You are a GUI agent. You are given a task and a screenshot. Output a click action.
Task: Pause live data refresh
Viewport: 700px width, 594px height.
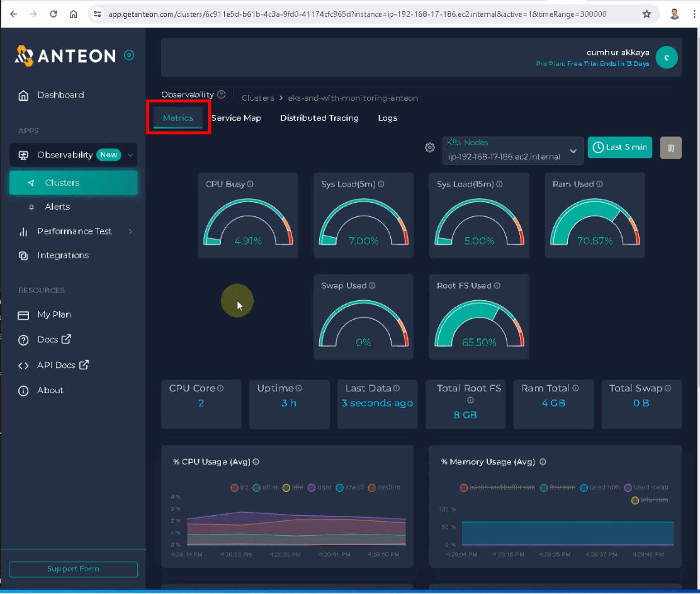(x=670, y=148)
